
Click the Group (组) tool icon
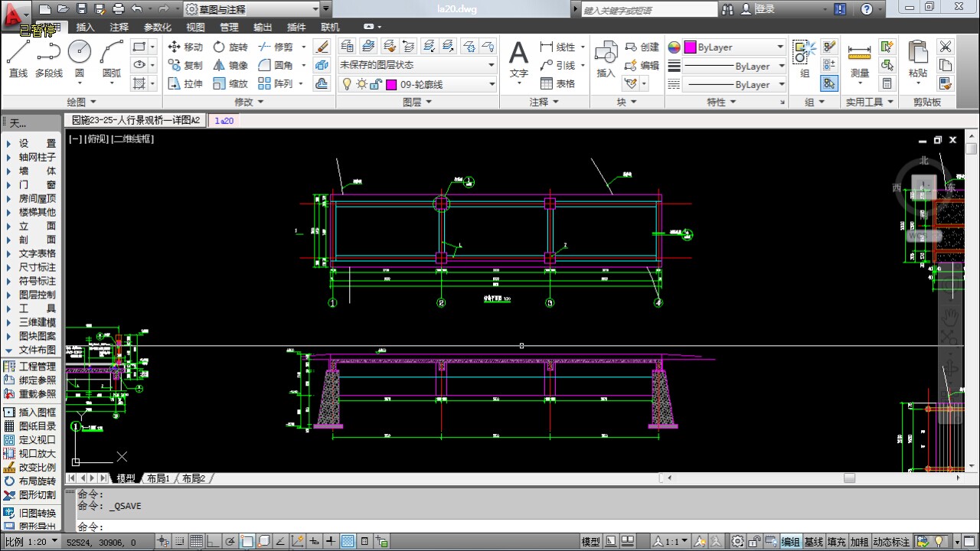tap(805, 60)
